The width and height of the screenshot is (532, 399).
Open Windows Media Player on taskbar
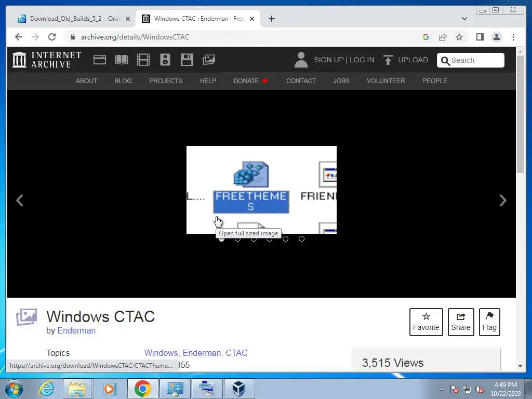click(x=109, y=389)
